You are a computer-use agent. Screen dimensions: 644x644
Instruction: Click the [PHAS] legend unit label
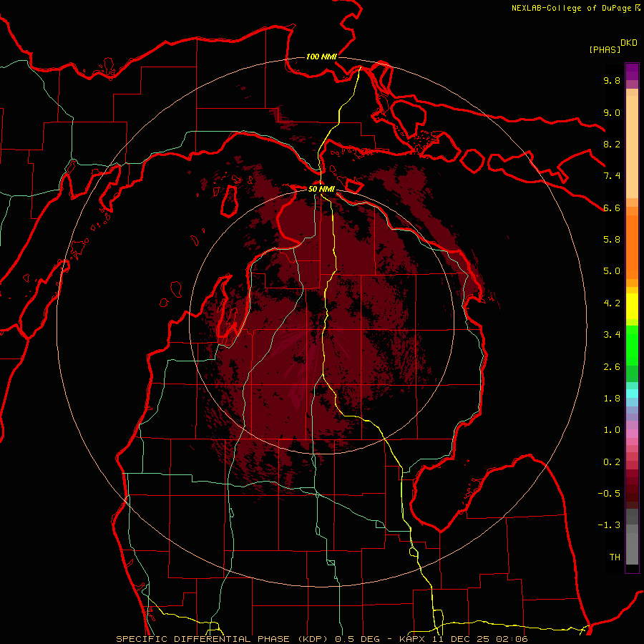click(605, 49)
